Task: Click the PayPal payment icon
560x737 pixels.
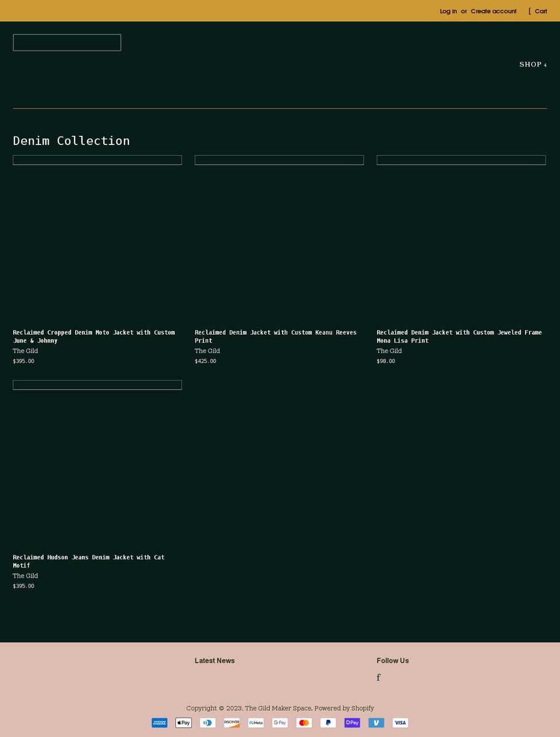Action: 328,723
